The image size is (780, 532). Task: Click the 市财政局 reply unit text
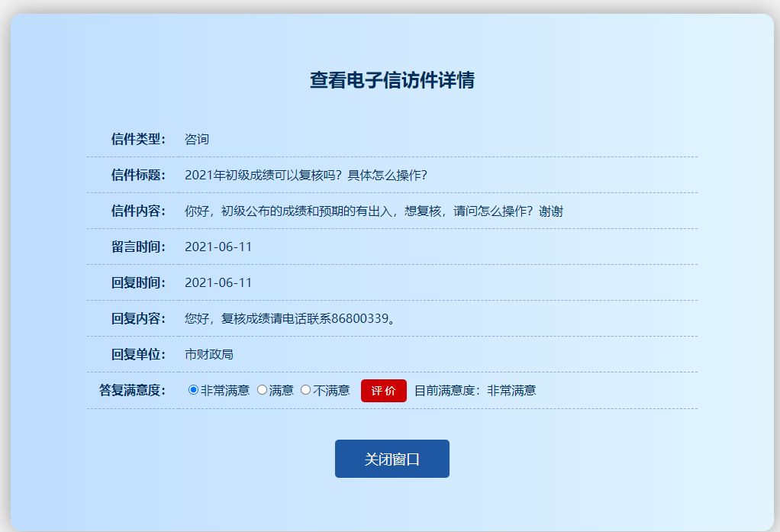[x=209, y=354]
